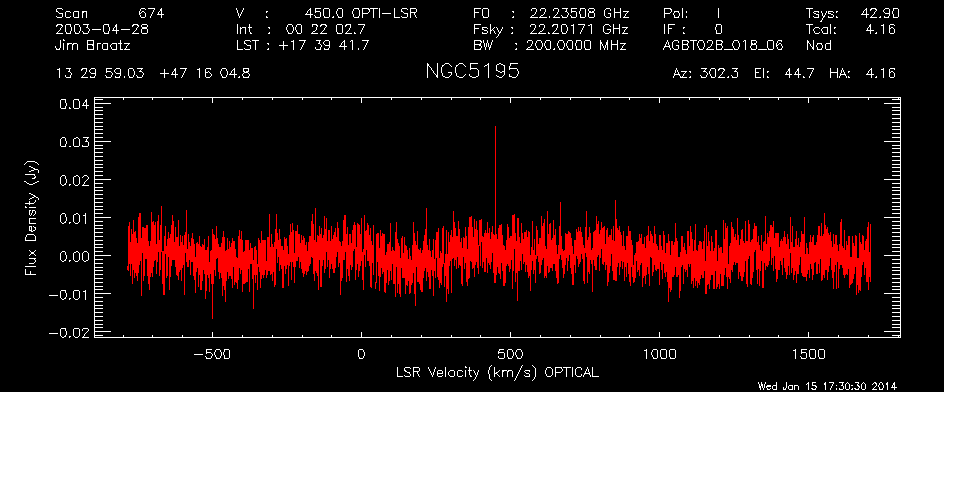
Task: Click the 0.03 y-axis tick label
Action: point(74,142)
